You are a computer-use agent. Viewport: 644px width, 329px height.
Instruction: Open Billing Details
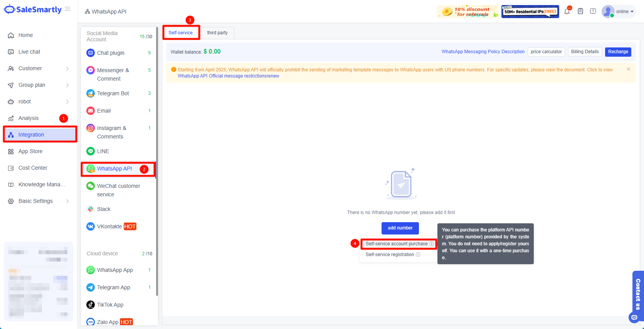[585, 52]
